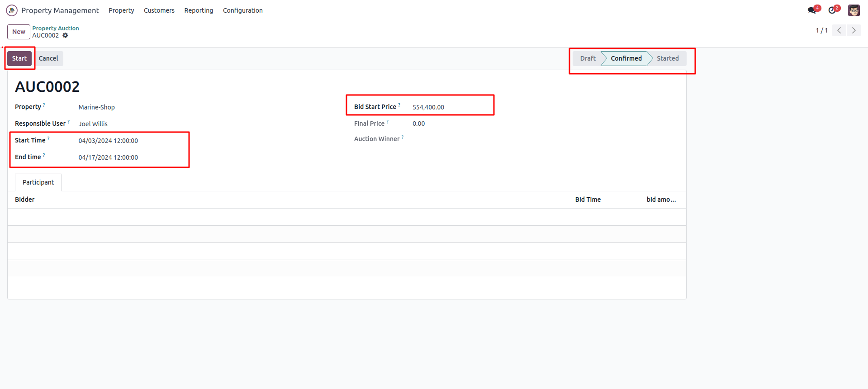Image resolution: width=868 pixels, height=389 pixels.
Task: Go to previous record arrow
Action: [x=839, y=30]
